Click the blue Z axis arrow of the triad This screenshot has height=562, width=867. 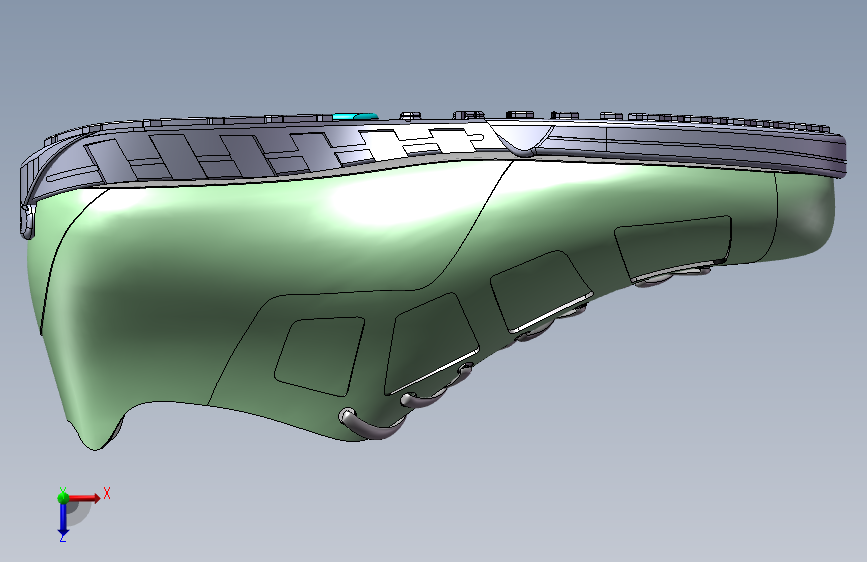(x=63, y=520)
